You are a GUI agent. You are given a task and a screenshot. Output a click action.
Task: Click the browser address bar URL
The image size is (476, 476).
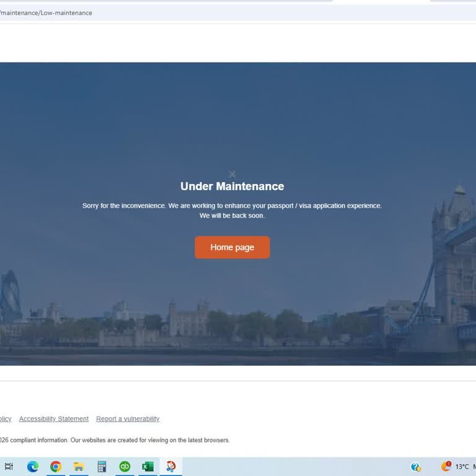[46, 13]
